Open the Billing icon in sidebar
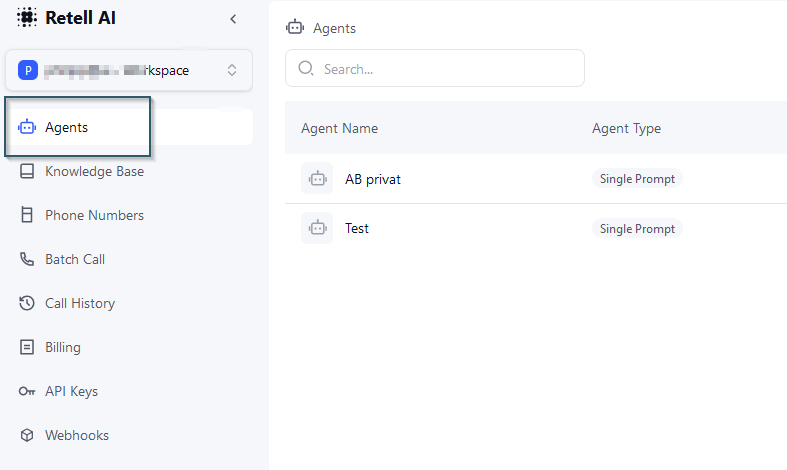The image size is (787, 470). pyautogui.click(x=27, y=347)
